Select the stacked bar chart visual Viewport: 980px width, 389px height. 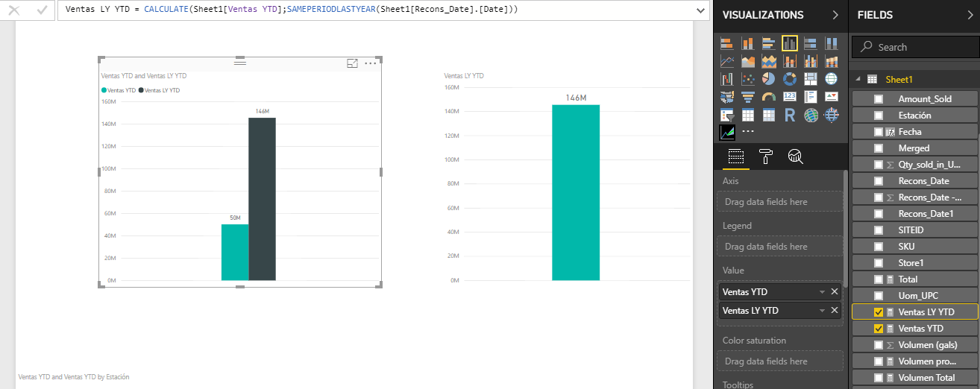click(726, 43)
